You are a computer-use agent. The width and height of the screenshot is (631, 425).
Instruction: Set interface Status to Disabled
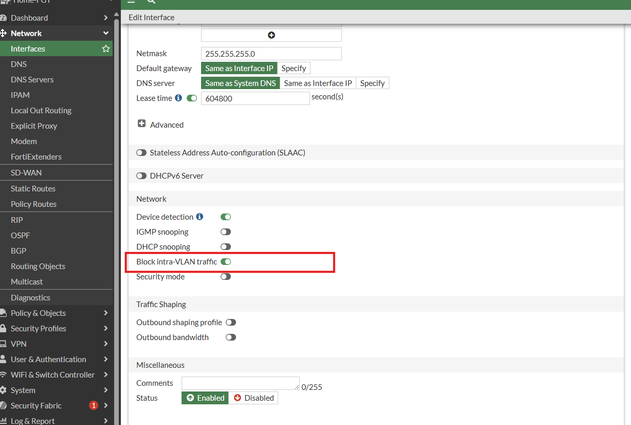click(254, 398)
